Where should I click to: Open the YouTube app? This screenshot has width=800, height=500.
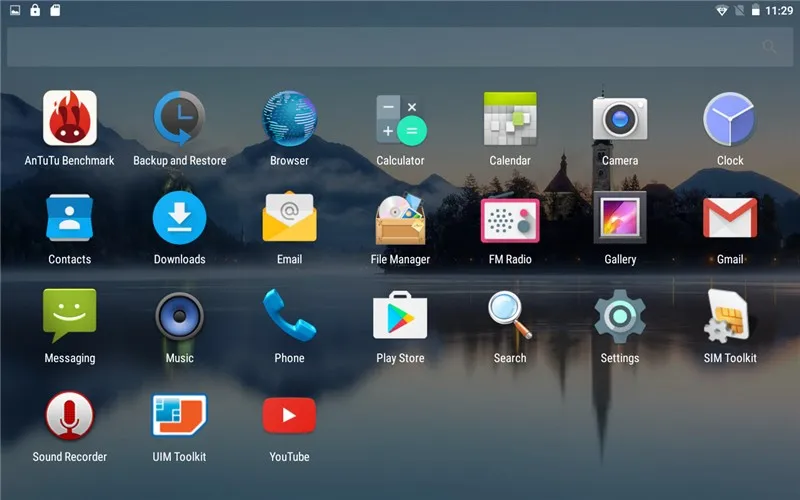pos(289,415)
